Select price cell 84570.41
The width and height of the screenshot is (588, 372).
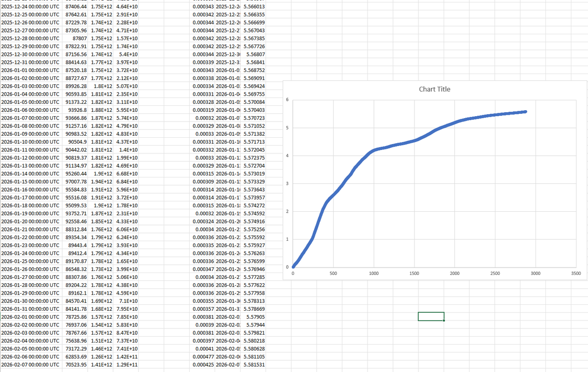coord(76,300)
